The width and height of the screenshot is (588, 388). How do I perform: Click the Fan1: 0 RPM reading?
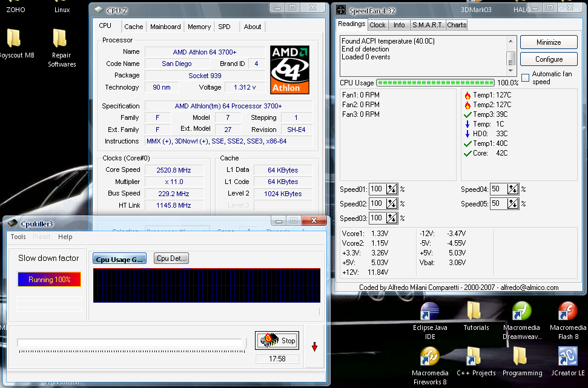pyautogui.click(x=361, y=95)
